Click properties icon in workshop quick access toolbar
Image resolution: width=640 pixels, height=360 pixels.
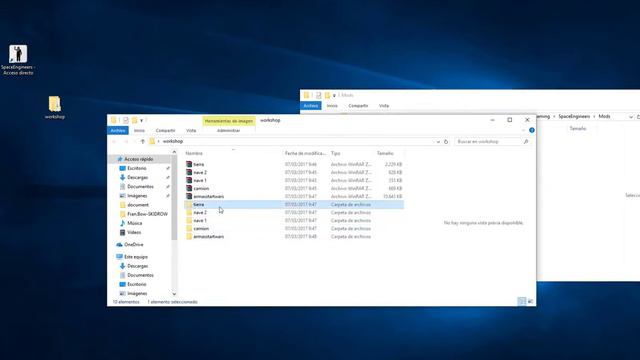(126, 120)
